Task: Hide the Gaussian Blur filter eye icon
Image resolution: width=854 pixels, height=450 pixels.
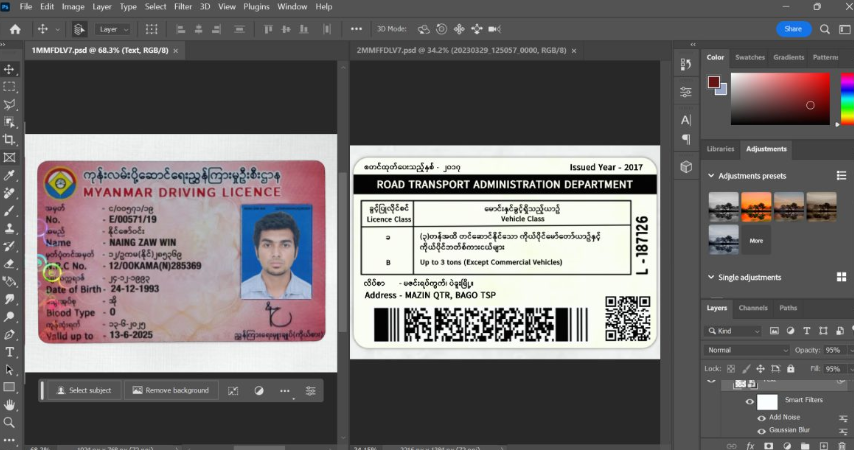Action: click(x=761, y=430)
